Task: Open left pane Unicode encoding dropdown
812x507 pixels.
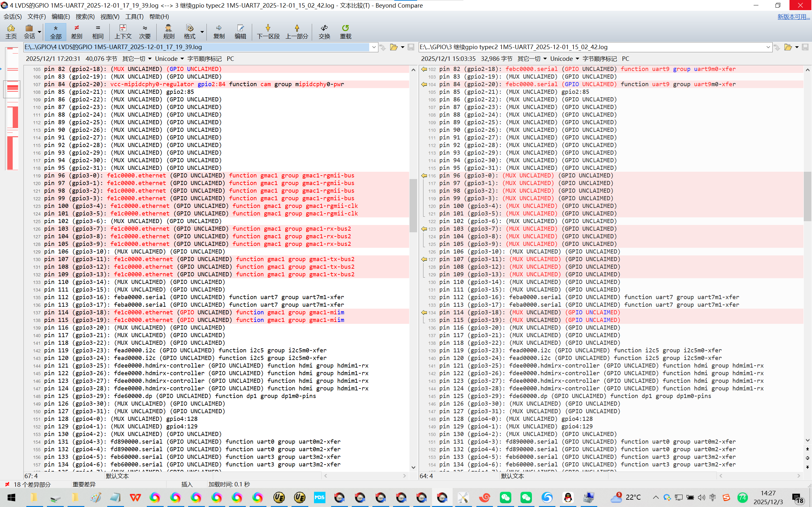Action: coord(169,59)
